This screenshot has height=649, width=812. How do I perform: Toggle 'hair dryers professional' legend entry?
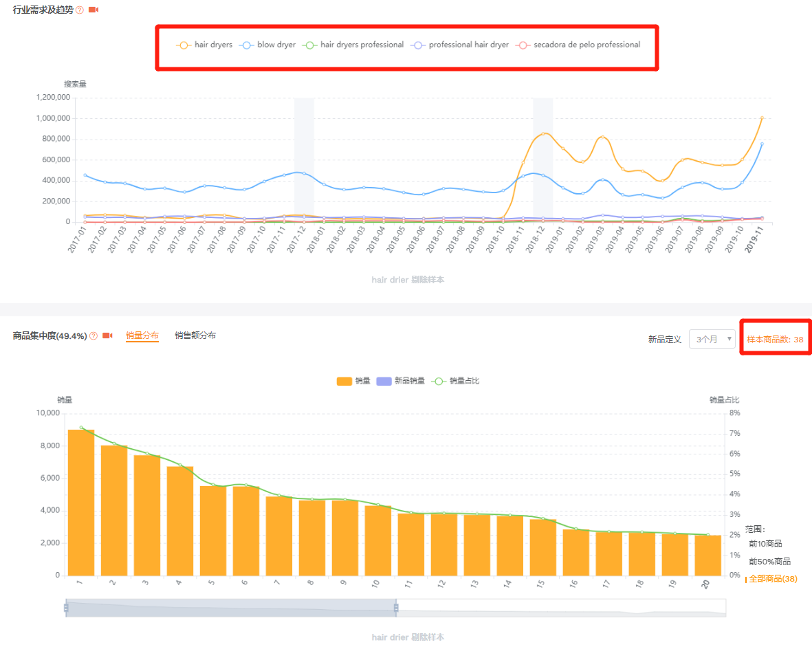point(353,45)
